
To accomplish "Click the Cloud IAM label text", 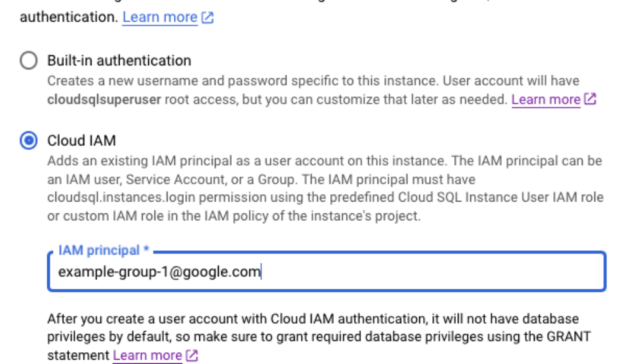I will click(82, 141).
